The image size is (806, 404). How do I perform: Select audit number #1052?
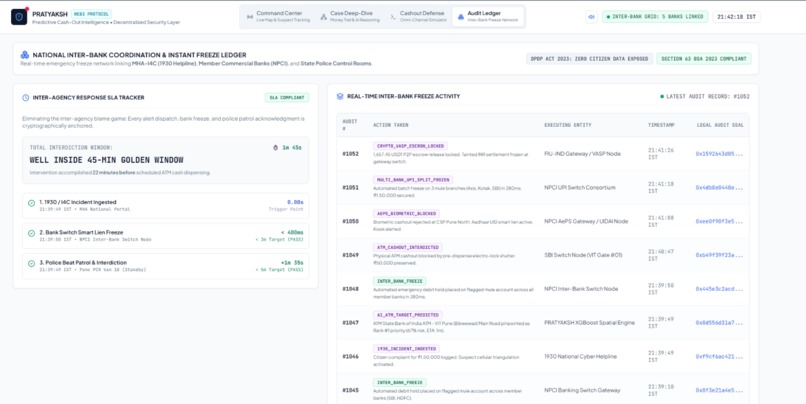click(x=351, y=154)
